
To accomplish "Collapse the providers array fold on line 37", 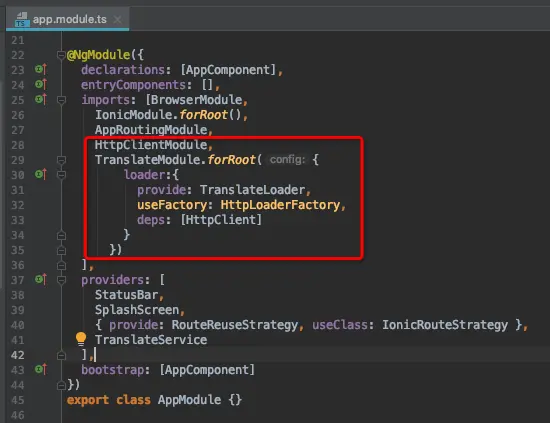I will (61, 280).
